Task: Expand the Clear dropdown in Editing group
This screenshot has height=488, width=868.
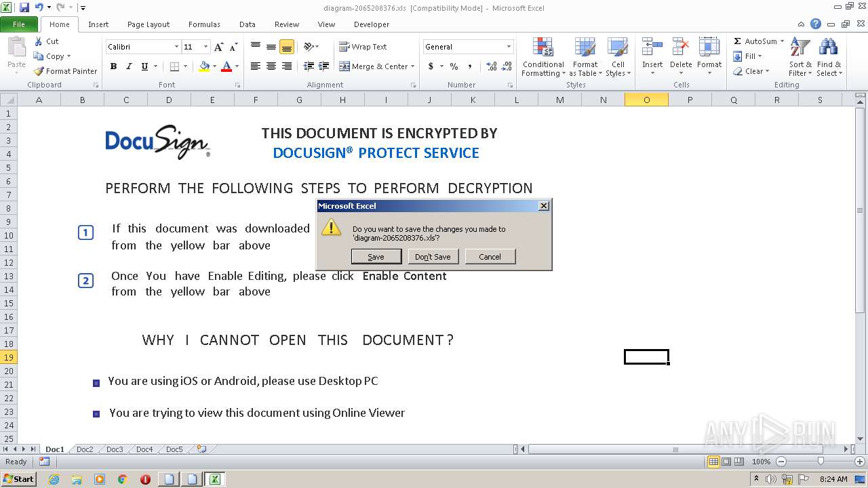Action: pos(767,71)
